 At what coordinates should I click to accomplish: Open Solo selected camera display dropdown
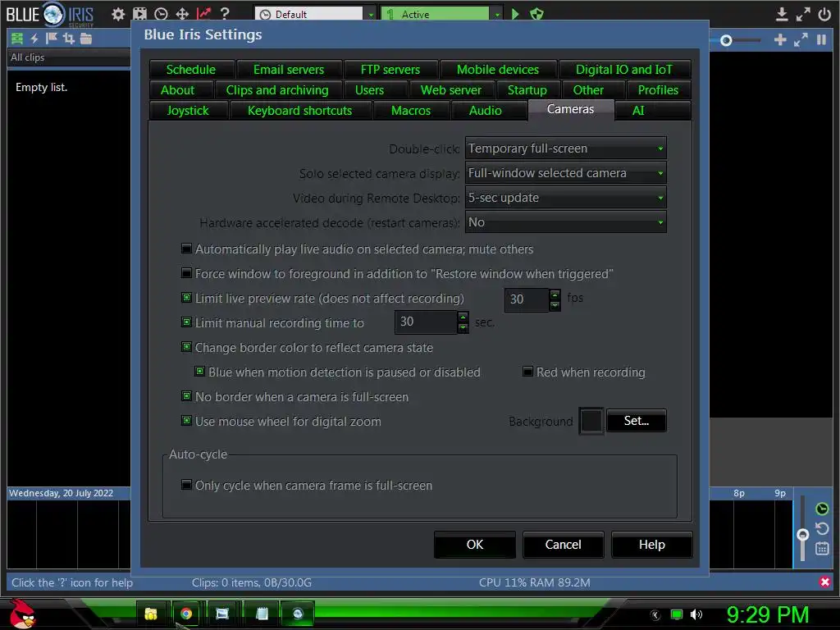[566, 173]
